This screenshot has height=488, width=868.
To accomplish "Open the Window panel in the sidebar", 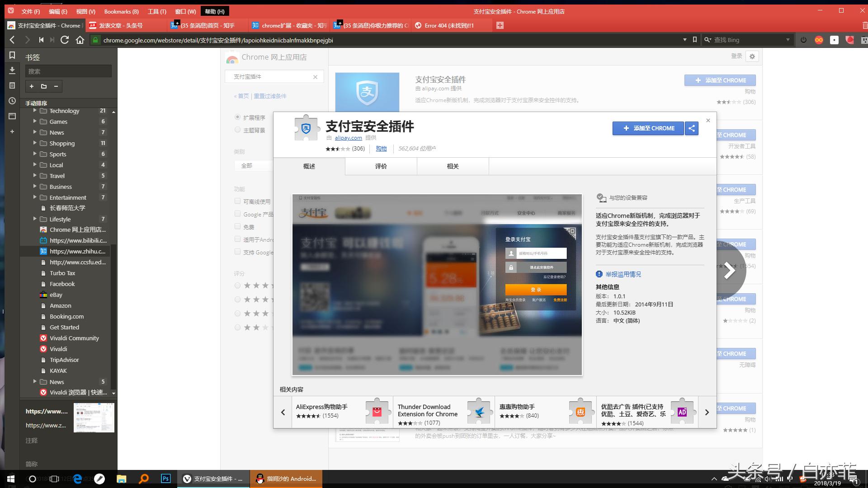I will (x=12, y=116).
